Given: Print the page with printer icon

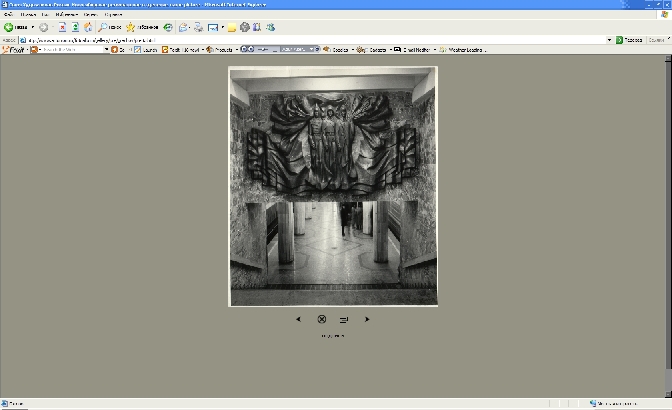Looking at the screenshot, I should 198,27.
